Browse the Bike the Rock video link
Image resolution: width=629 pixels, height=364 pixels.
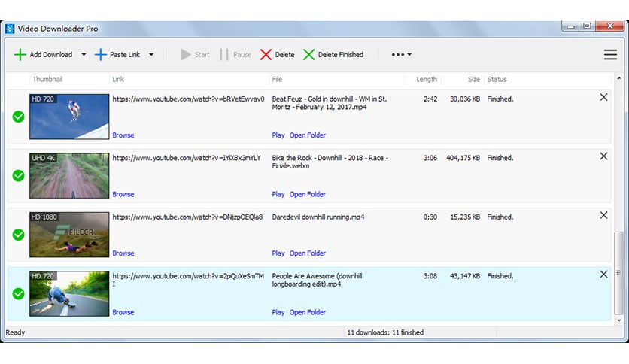click(x=123, y=195)
